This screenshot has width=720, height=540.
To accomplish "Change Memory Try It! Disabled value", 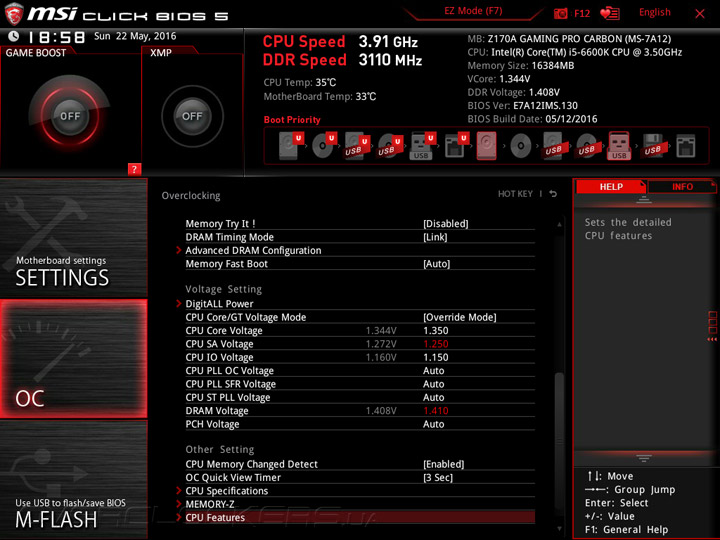I will (x=445, y=224).
